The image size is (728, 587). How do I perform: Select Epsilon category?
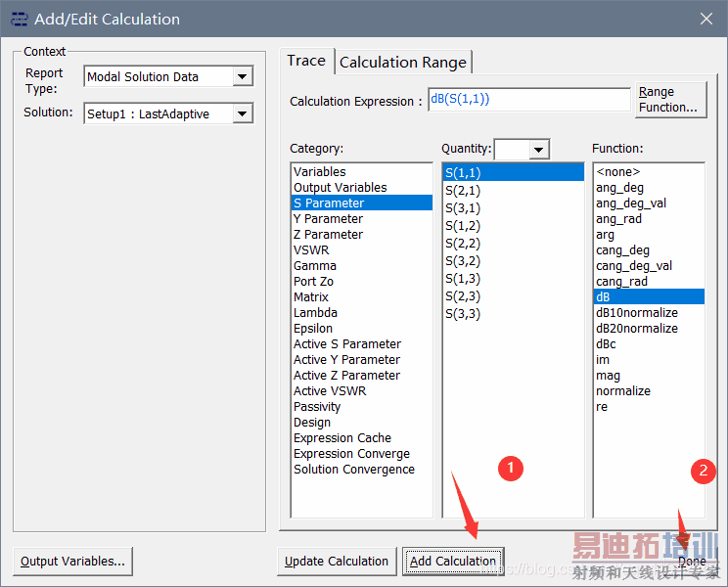[362, 329]
